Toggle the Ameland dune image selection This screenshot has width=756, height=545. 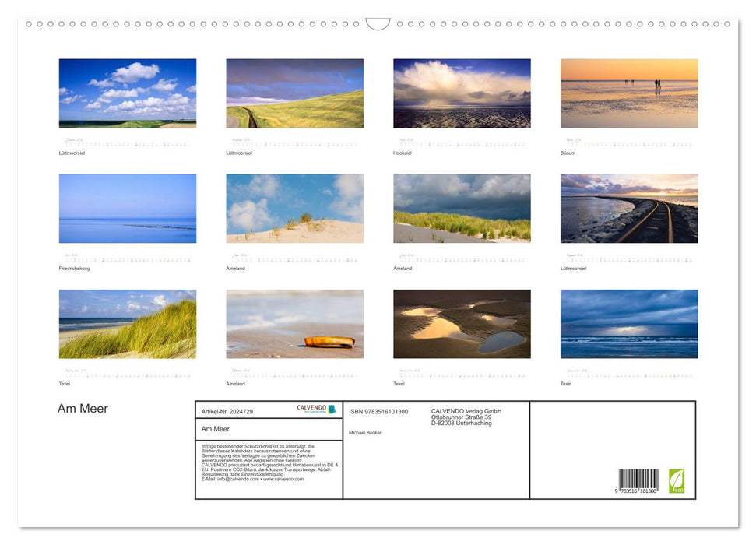(x=294, y=208)
